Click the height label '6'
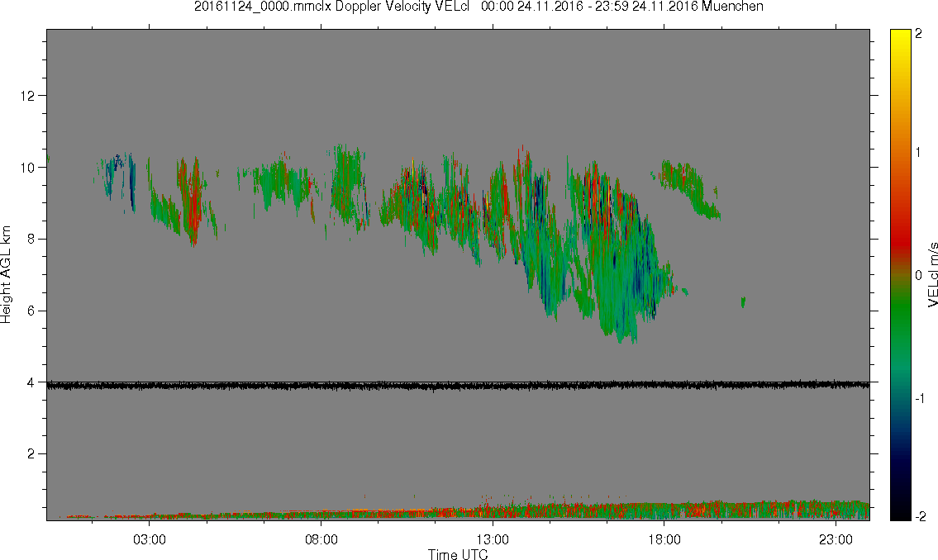The width and height of the screenshot is (938, 560). 31,311
